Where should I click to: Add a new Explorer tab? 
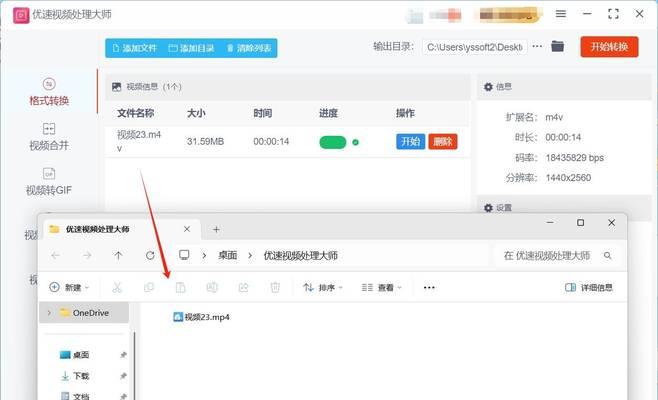[216, 230]
